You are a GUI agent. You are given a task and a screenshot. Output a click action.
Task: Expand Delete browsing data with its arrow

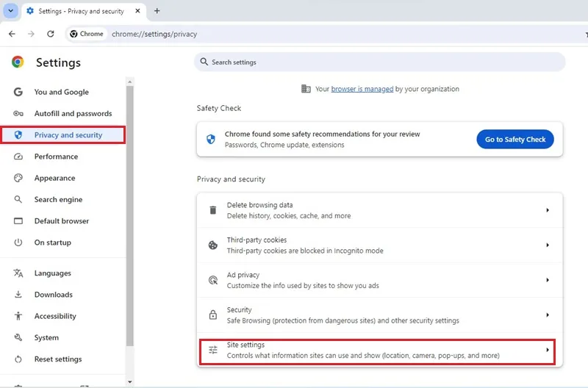[x=548, y=210]
